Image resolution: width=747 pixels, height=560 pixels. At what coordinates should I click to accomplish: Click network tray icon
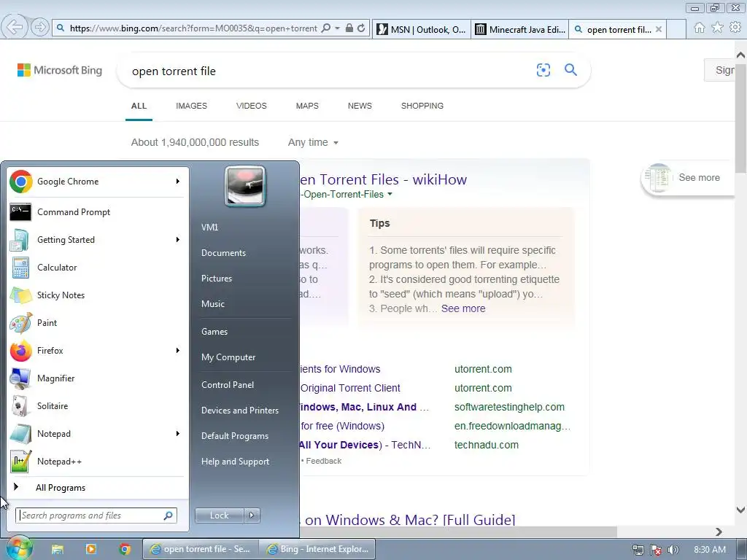(x=638, y=550)
